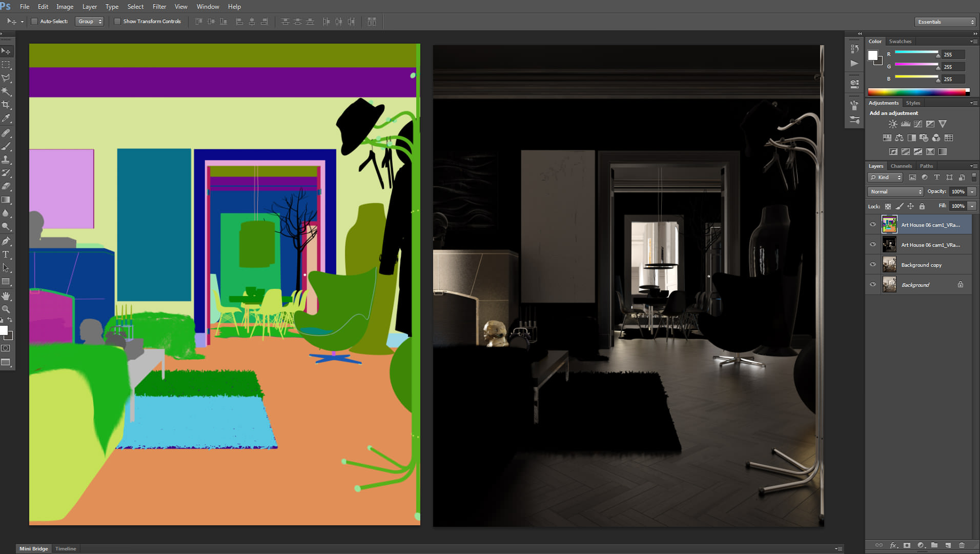
Task: Toggle Quick Mask mode icon
Action: [x=6, y=348]
